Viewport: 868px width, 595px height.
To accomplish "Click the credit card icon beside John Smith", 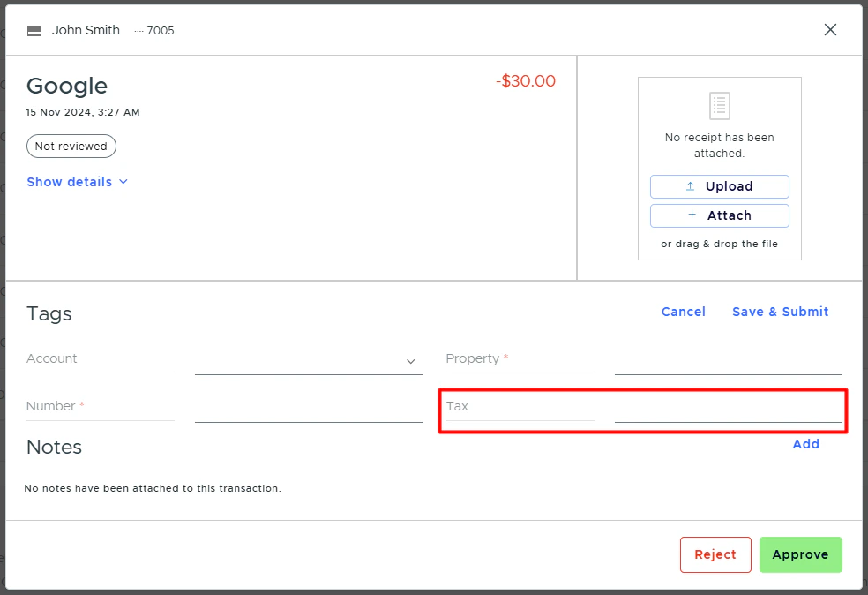I will click(34, 29).
